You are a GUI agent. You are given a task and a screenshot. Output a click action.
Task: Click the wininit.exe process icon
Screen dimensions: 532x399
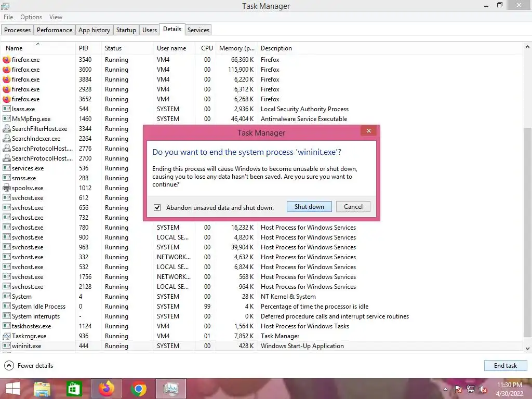(6, 345)
